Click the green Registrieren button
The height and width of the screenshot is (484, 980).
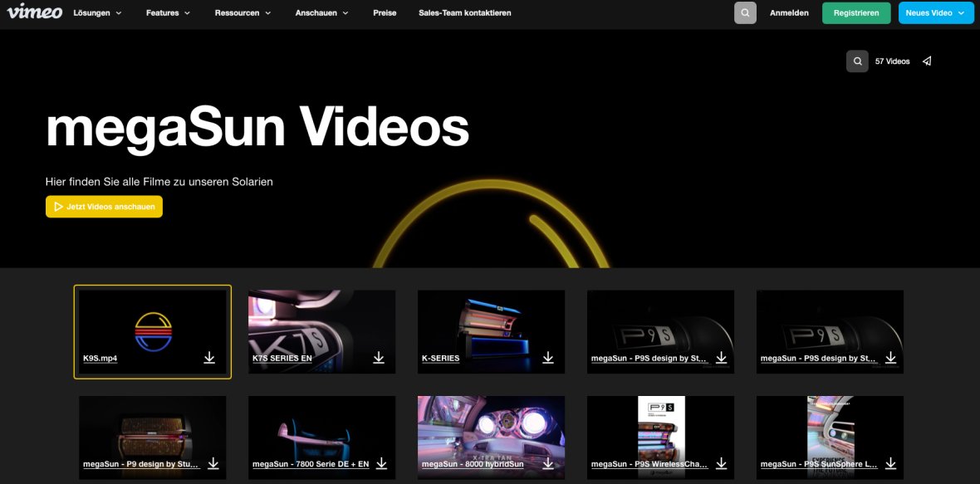coord(856,12)
